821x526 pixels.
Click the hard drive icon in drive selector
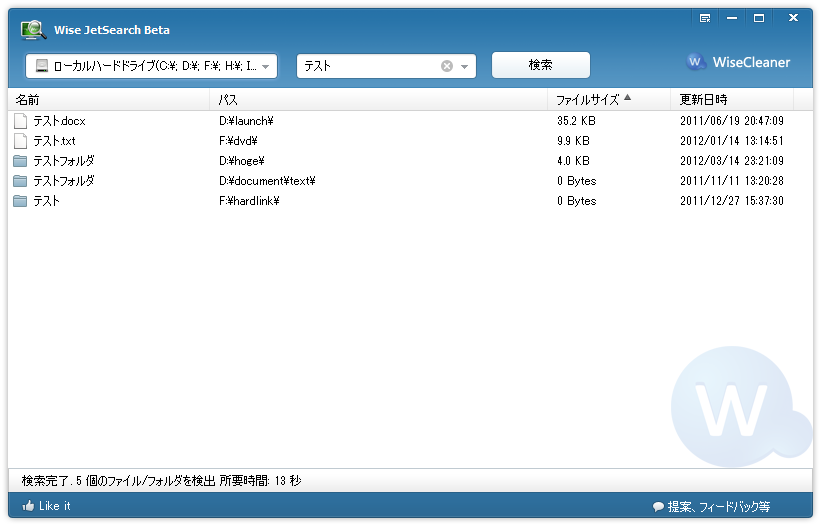41,66
